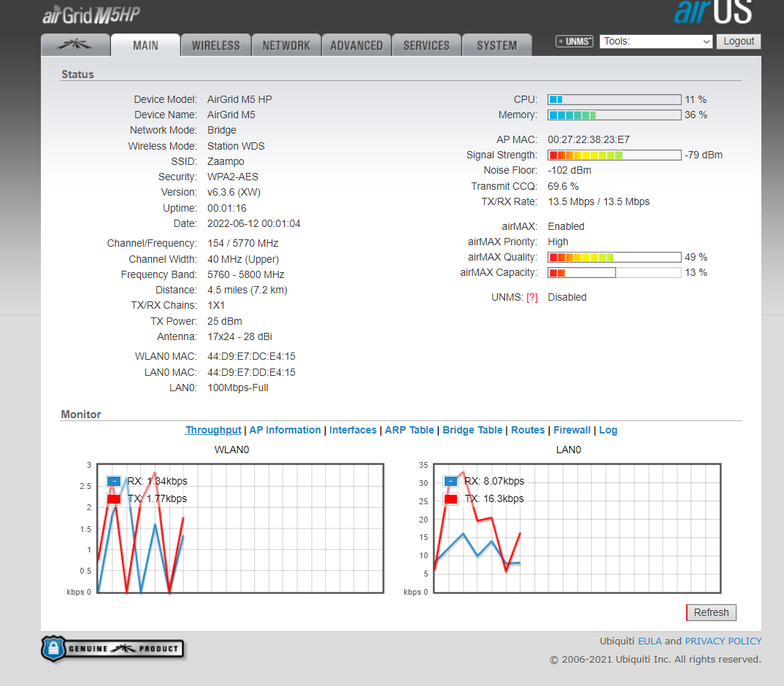Open the Log link
Viewport: 784px width, 686px height.
pyautogui.click(x=608, y=430)
